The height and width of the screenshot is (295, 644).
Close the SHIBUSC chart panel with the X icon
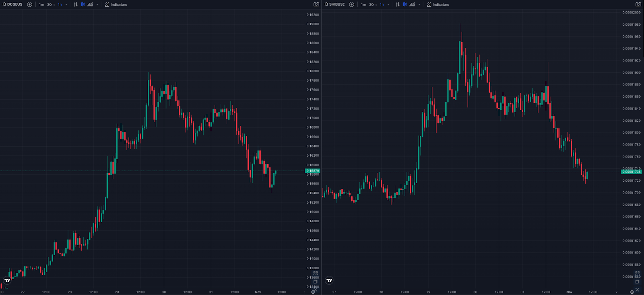point(638,290)
